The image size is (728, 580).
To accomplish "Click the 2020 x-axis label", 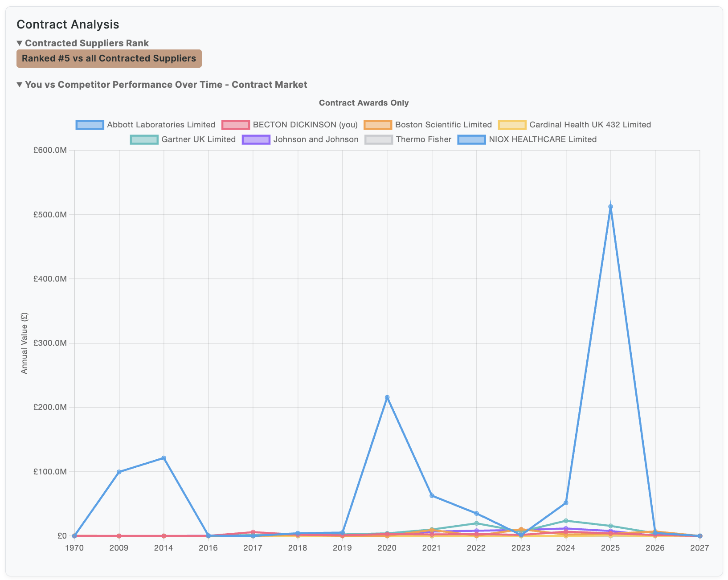I will tap(387, 548).
